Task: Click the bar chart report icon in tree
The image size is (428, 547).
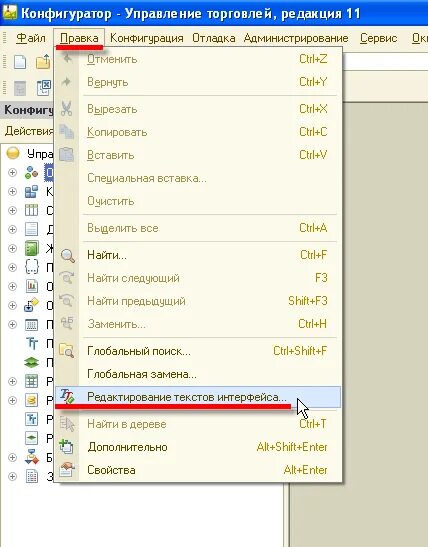Action: click(x=31, y=286)
